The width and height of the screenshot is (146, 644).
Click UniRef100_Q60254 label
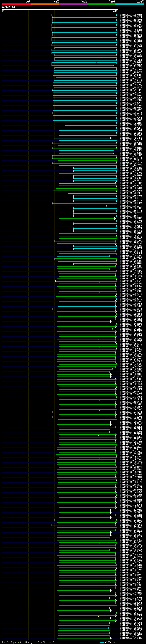(x=131, y=623)
